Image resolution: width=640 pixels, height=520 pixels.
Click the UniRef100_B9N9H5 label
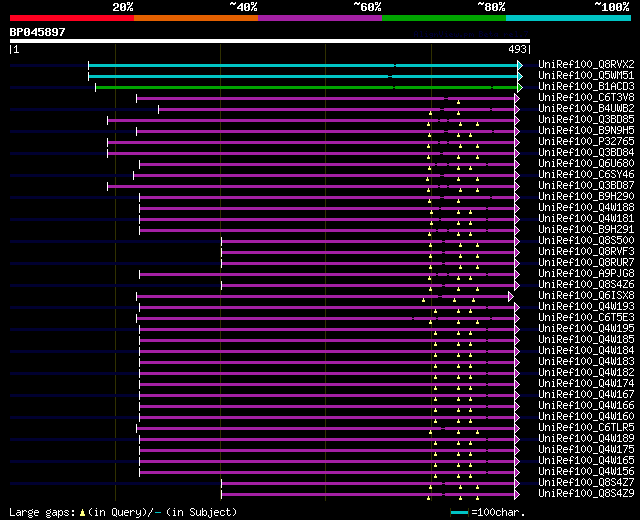586,131
